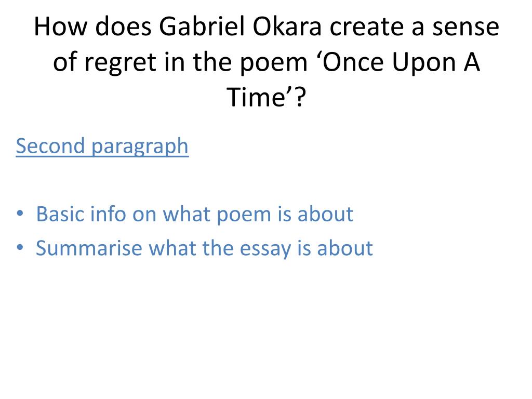Click the bullet dot before 'Summarise'
This screenshot has width=532, height=399.
(x=20, y=247)
